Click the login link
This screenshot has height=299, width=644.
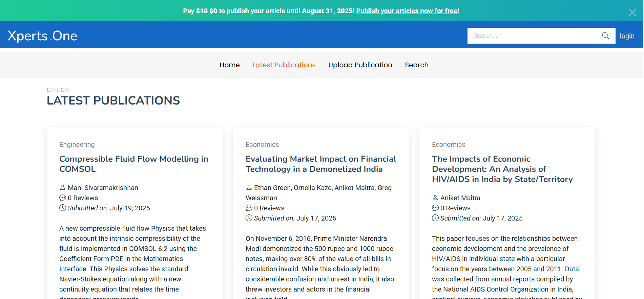627,36
